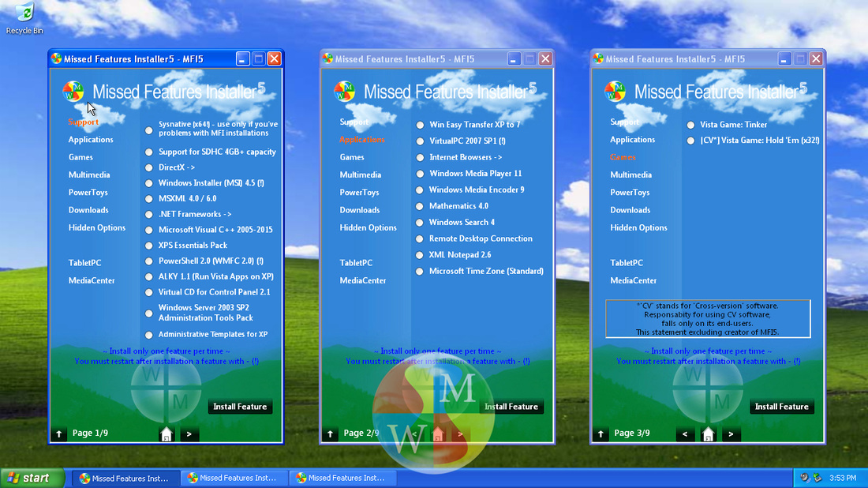868x488 pixels.
Task: Choose Win Easy Transfer XP to 7
Action: coord(420,126)
